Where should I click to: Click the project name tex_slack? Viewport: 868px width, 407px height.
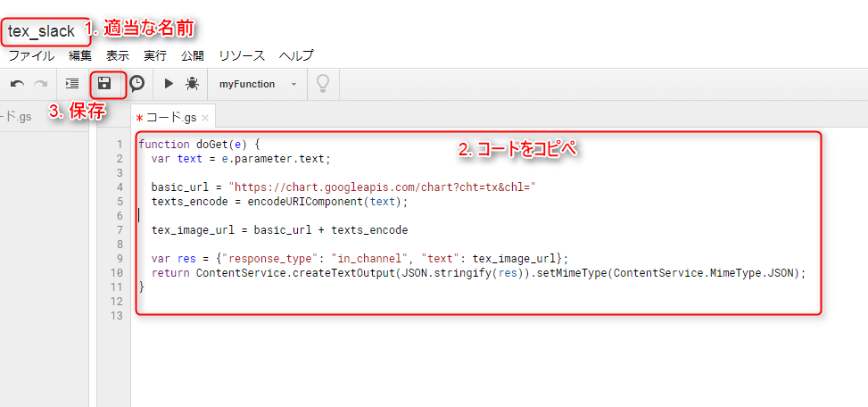point(41,31)
